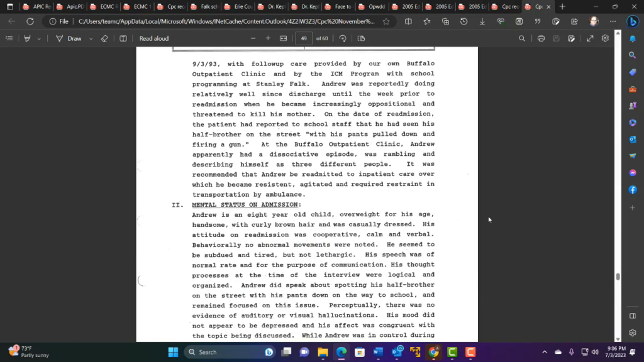The width and height of the screenshot is (644, 362).
Task: Add a sidebar app with plus
Action: [633, 207]
